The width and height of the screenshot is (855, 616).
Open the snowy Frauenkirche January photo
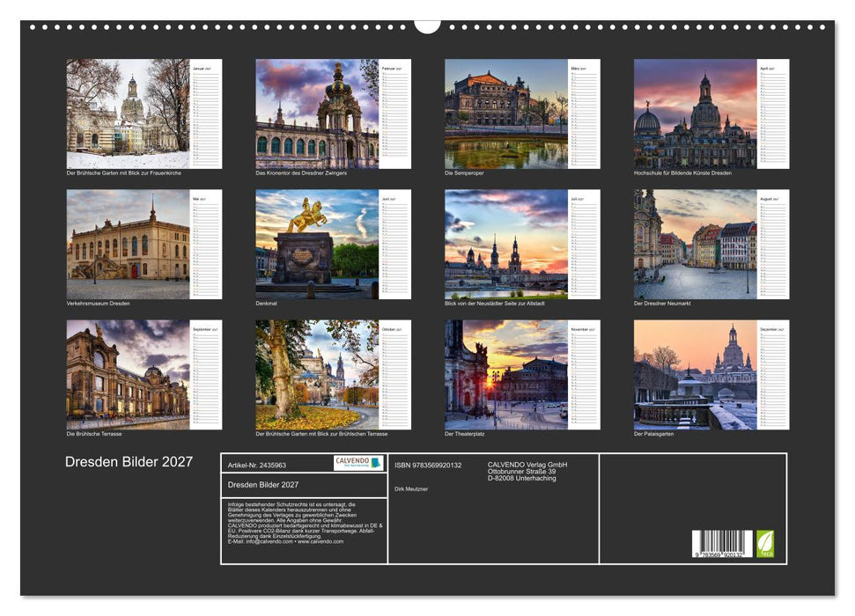coord(129,114)
